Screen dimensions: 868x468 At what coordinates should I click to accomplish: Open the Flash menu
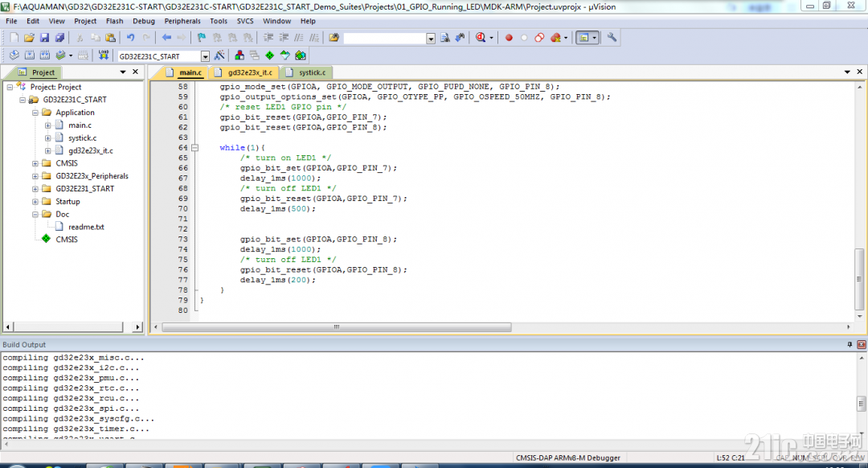(115, 21)
